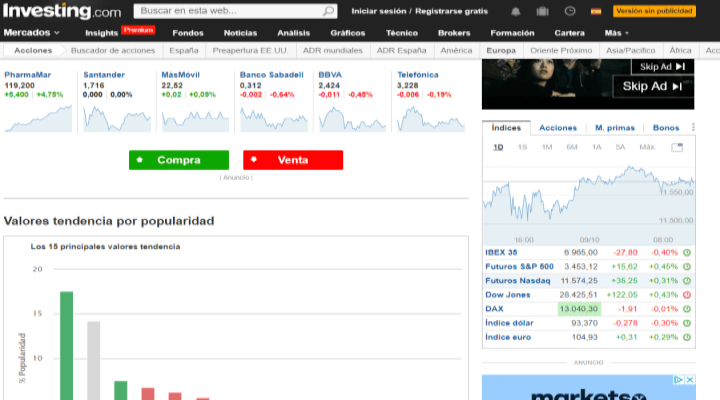Set chart range to 6M
720x400 pixels.
[x=572, y=147]
